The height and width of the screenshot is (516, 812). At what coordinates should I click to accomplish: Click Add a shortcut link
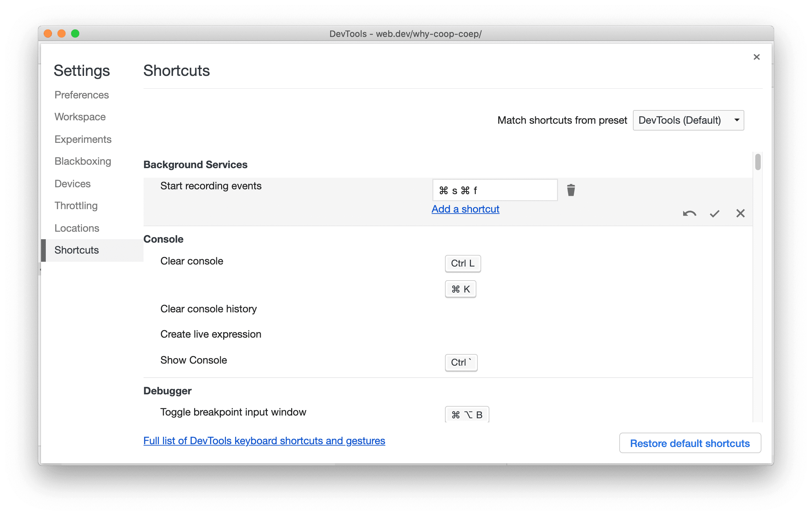[x=466, y=209]
